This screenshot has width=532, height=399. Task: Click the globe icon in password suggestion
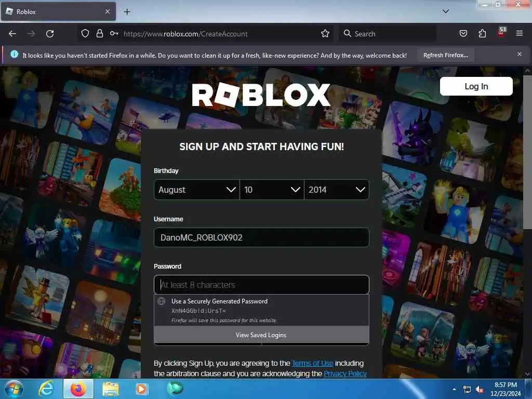point(162,301)
